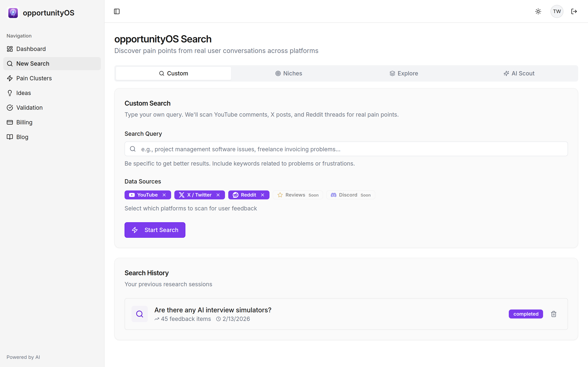The height and width of the screenshot is (367, 588).
Task: Select Ideas in the navigation
Action: (x=23, y=93)
